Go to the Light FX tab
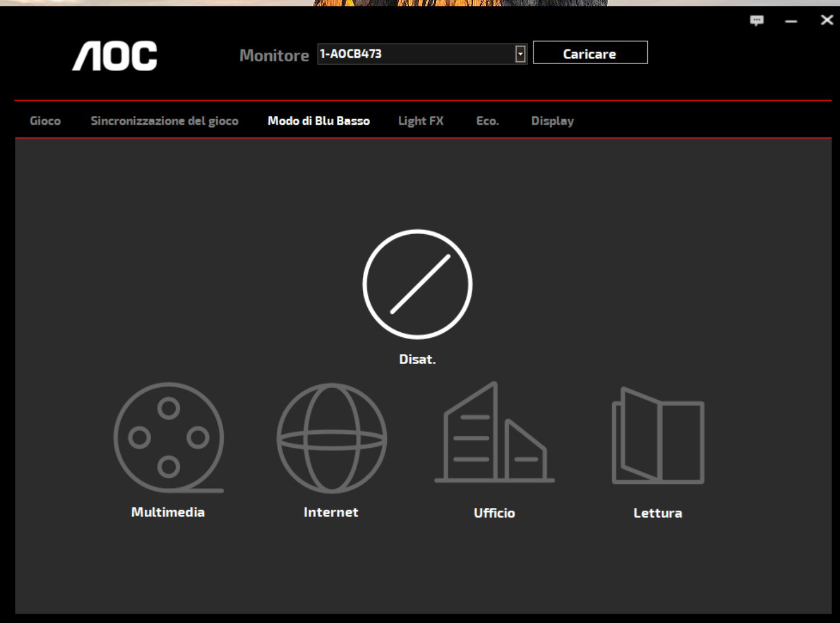Viewport: 840px width, 623px height. (x=421, y=121)
